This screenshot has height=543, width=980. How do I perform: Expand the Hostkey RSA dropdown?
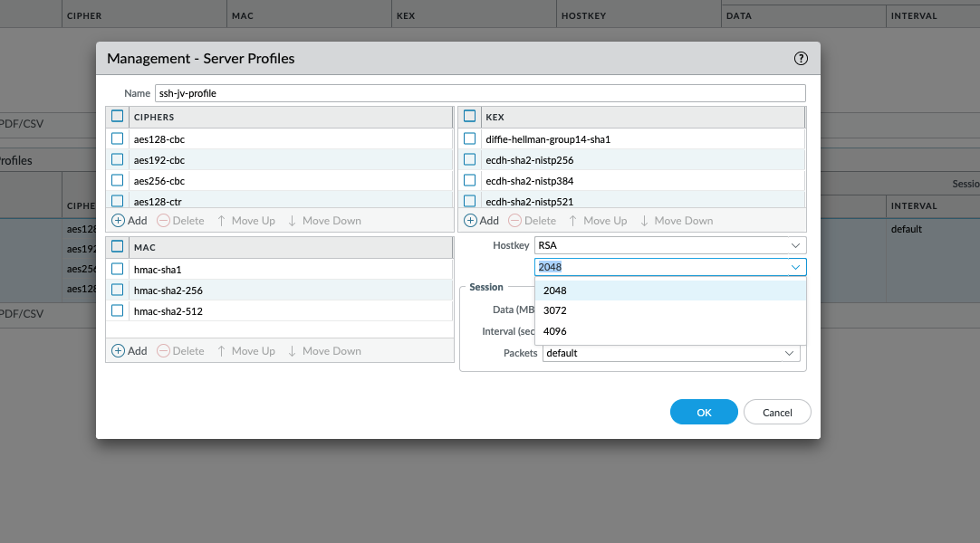pos(795,245)
